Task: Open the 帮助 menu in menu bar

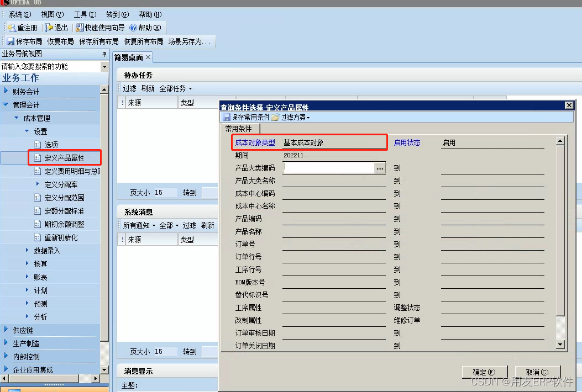Action: [150, 14]
